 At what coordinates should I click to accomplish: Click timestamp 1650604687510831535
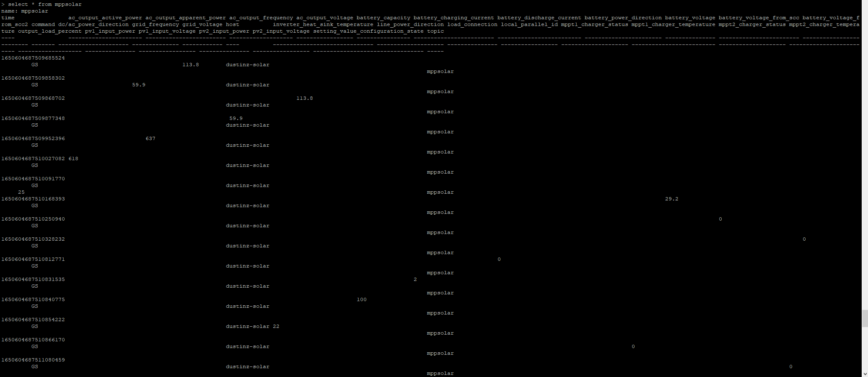(x=33, y=279)
